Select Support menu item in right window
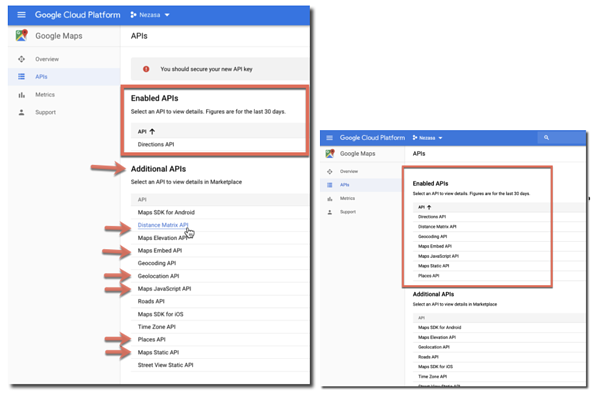This screenshot has height=396, width=599. 348,212
